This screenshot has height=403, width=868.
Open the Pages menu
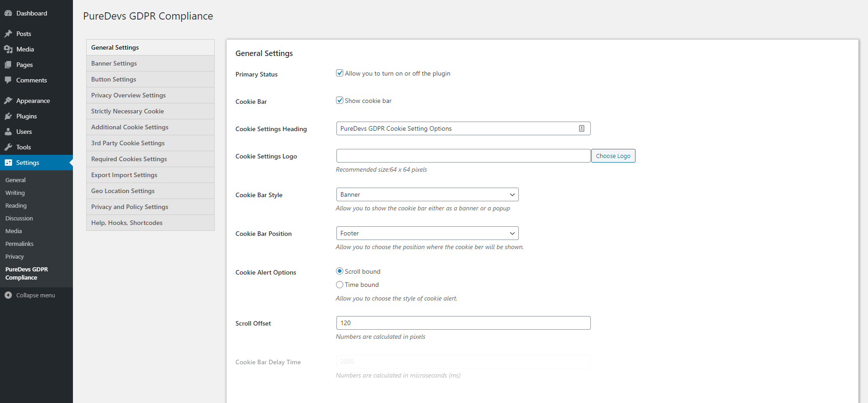36,65
